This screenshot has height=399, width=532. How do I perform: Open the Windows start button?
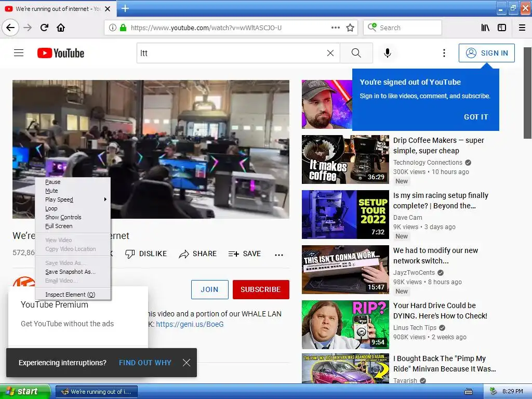point(25,391)
